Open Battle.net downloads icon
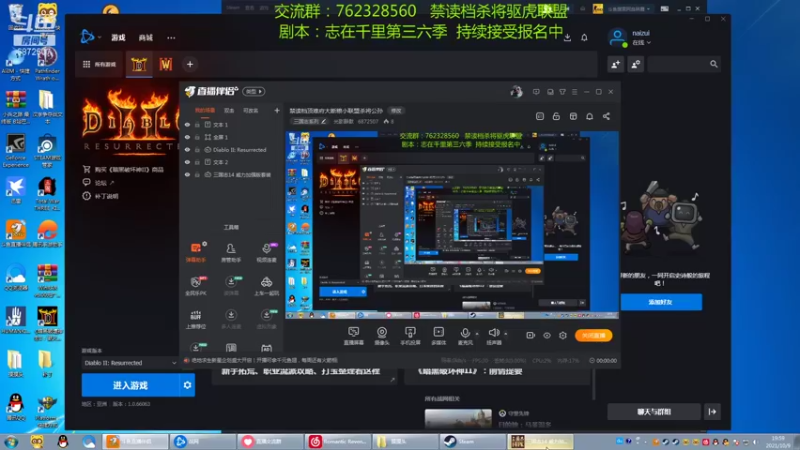Screen dimensions: 800x450 pos(567,37)
